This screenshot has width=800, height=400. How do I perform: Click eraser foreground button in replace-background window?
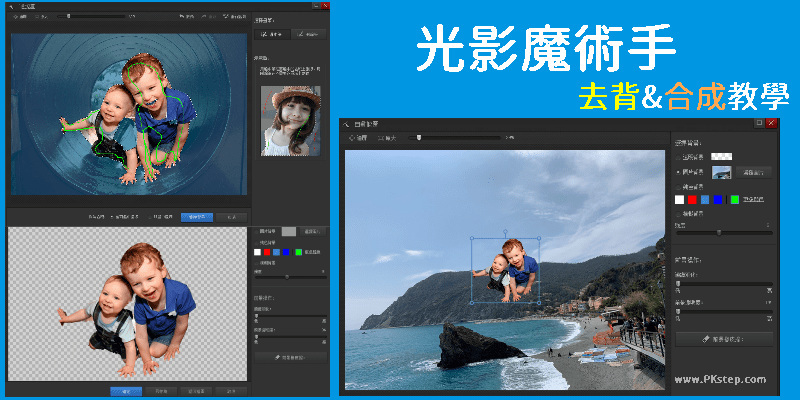(x=724, y=339)
